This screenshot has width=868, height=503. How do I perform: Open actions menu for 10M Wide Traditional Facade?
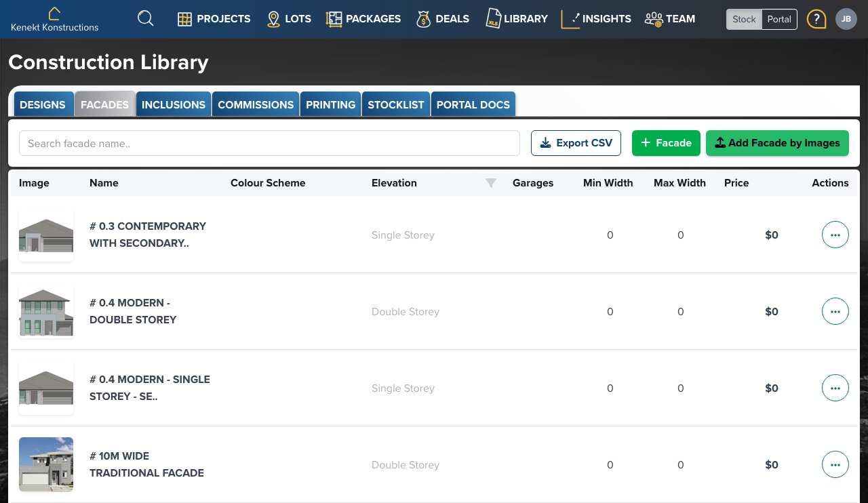(x=835, y=464)
